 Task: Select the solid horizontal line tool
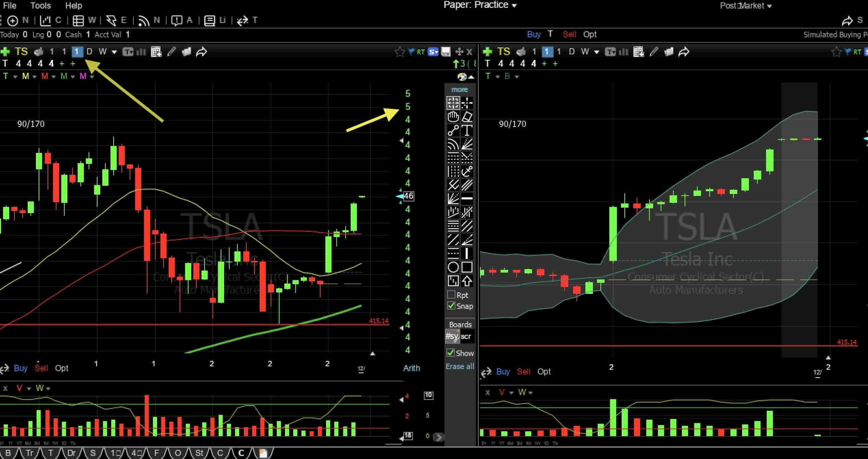(467, 198)
